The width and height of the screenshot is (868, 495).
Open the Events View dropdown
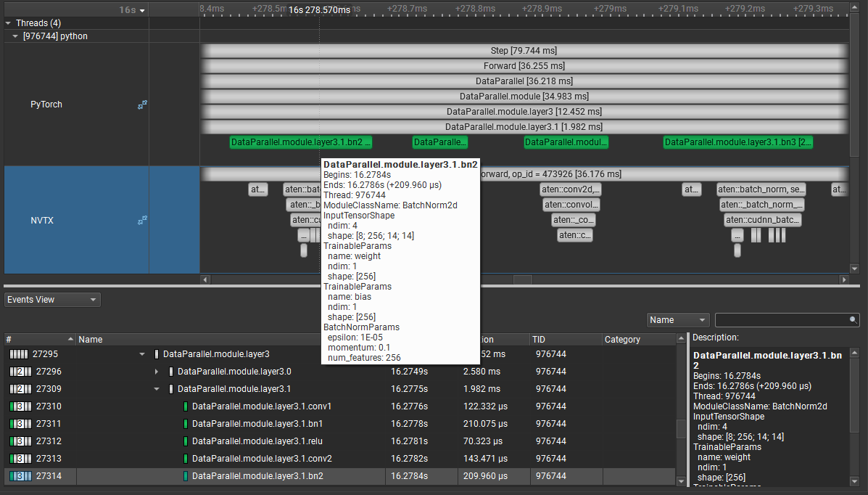(51, 299)
